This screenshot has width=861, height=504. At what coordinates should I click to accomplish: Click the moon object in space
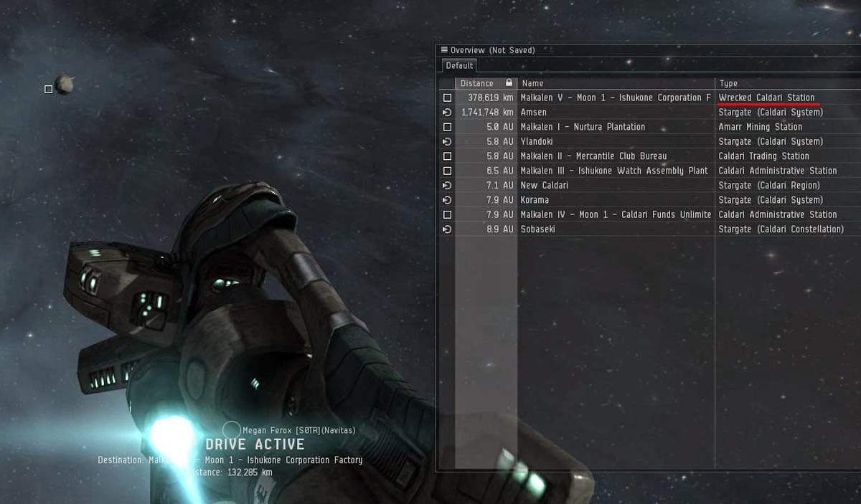[x=65, y=85]
